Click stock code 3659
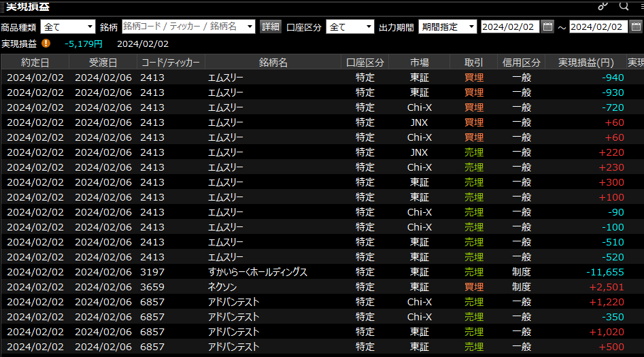644x357 pixels. coord(152,287)
